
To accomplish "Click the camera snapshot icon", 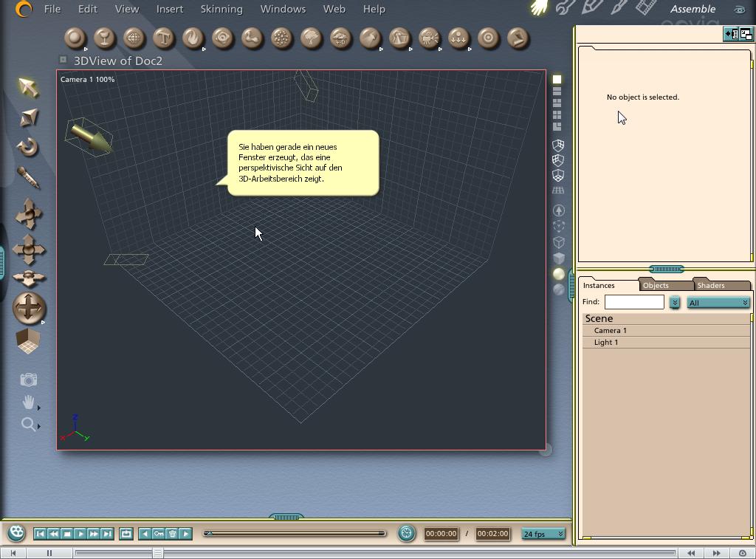I will point(28,380).
